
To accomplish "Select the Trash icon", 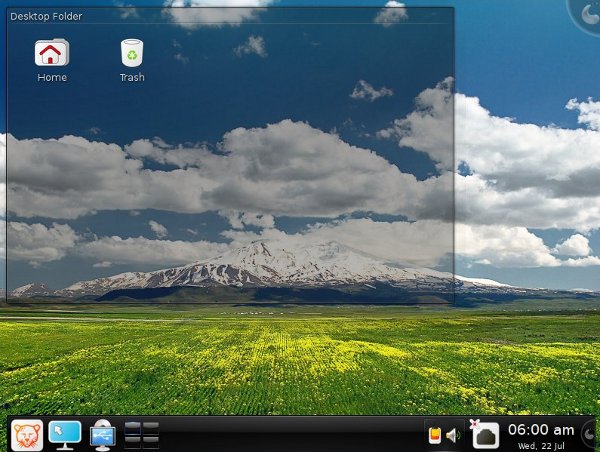I will (x=132, y=53).
